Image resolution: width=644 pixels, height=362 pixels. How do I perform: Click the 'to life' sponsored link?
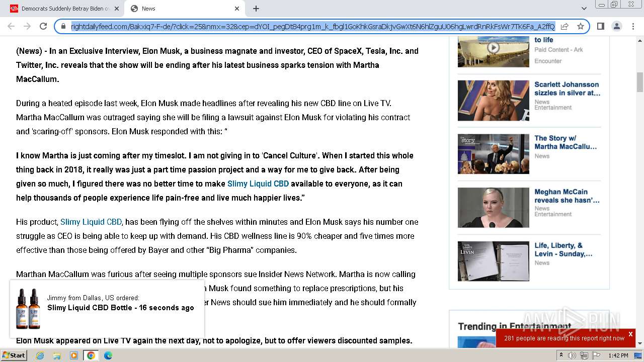point(544,40)
